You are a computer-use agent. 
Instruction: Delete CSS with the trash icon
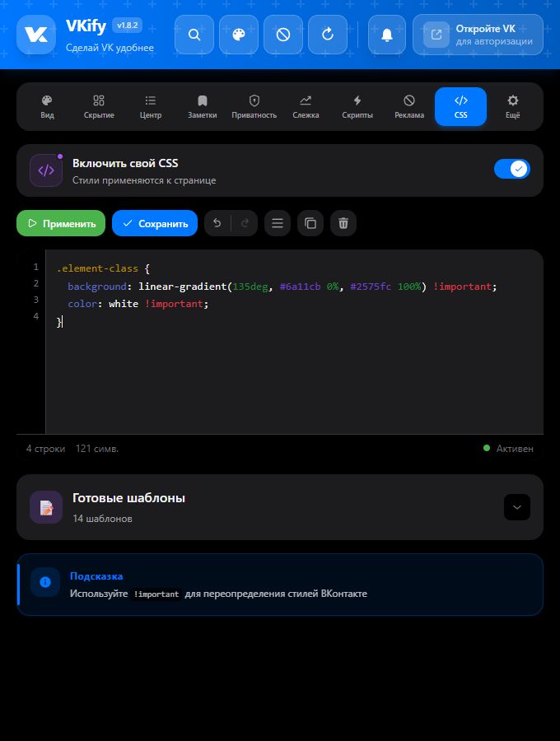(343, 223)
